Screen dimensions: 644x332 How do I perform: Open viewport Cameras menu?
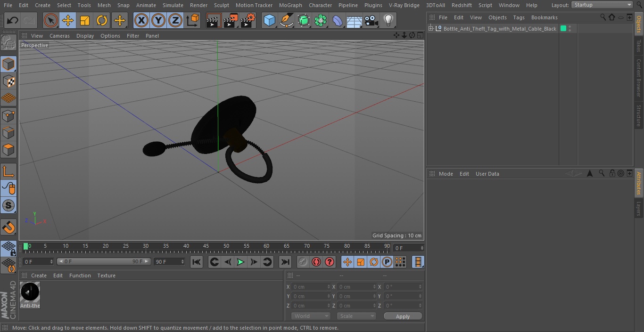(x=59, y=36)
